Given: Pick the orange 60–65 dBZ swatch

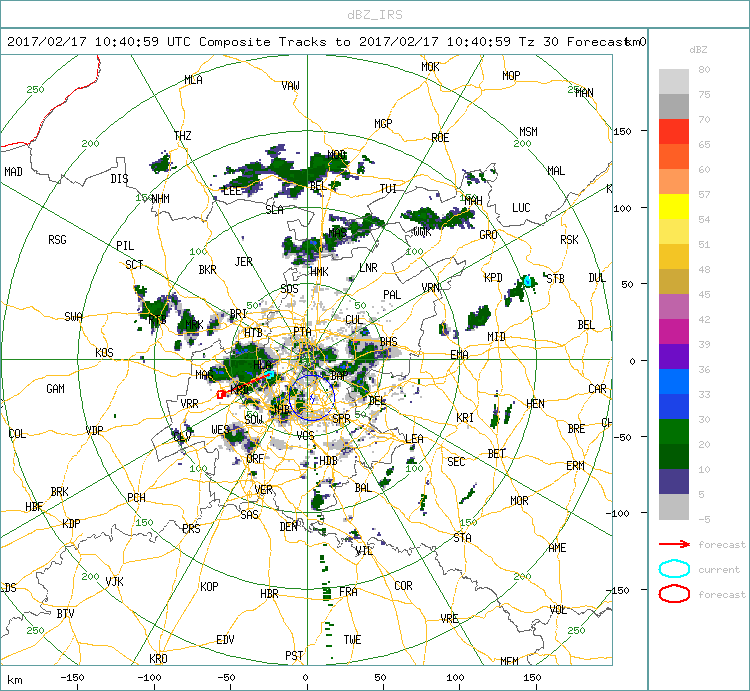Looking at the screenshot, I should (673, 156).
